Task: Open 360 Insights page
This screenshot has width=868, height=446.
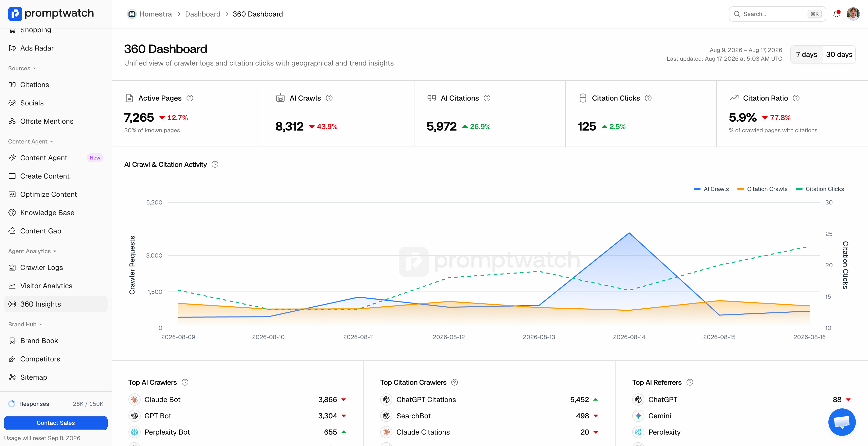Action: click(x=56, y=304)
